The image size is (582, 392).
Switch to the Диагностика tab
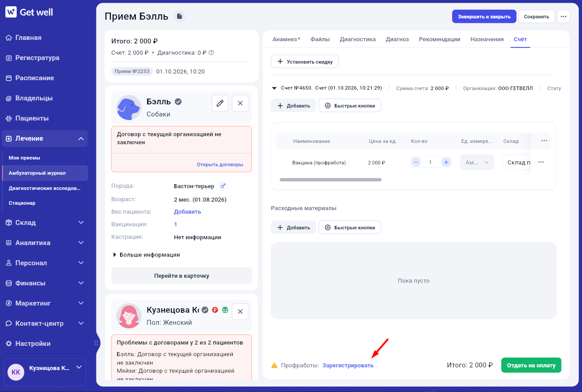coord(358,39)
